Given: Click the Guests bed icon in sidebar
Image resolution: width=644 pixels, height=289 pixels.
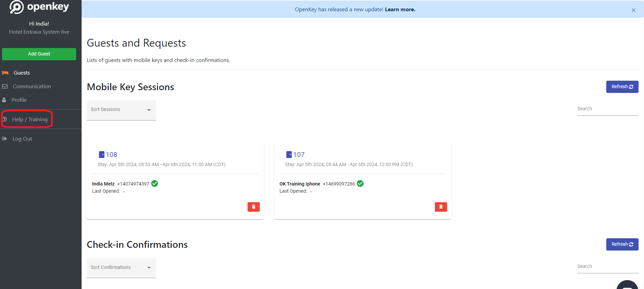Looking at the screenshot, I should pos(5,73).
